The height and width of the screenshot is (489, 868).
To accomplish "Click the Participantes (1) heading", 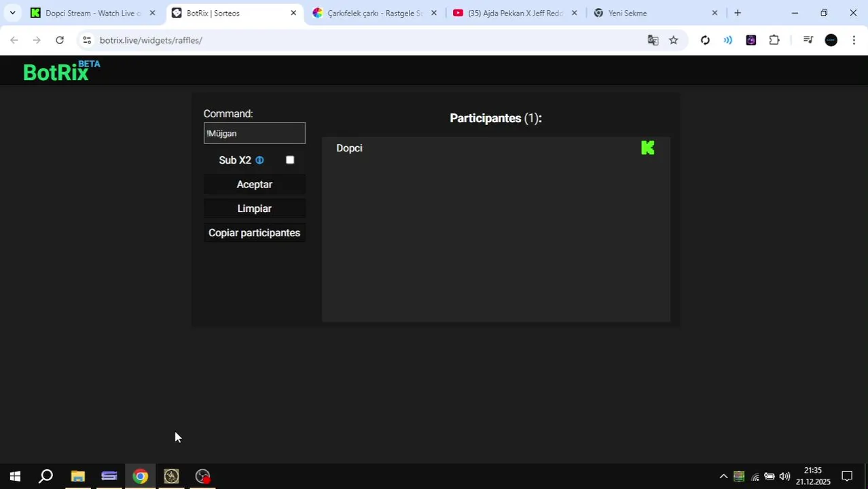I will [x=496, y=118].
